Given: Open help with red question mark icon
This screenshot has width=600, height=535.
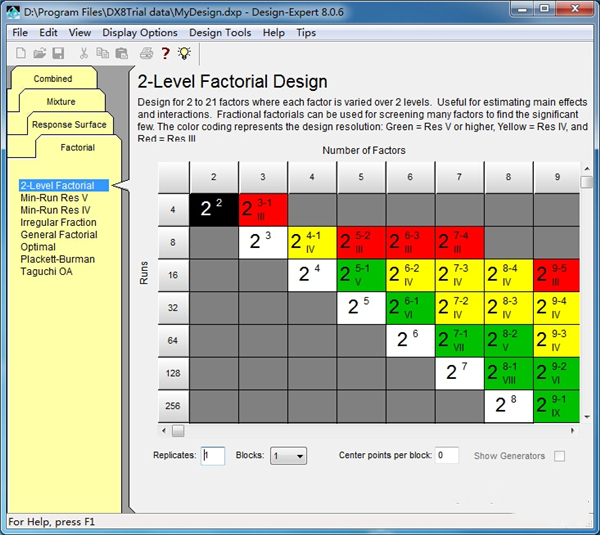Looking at the screenshot, I should tap(165, 53).
